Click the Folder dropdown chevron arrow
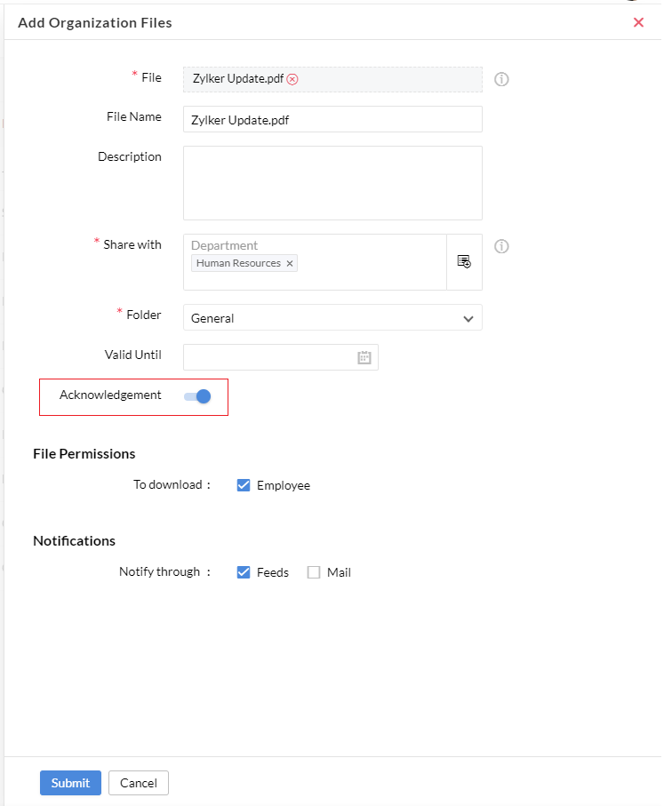The image size is (672, 806). 468,319
